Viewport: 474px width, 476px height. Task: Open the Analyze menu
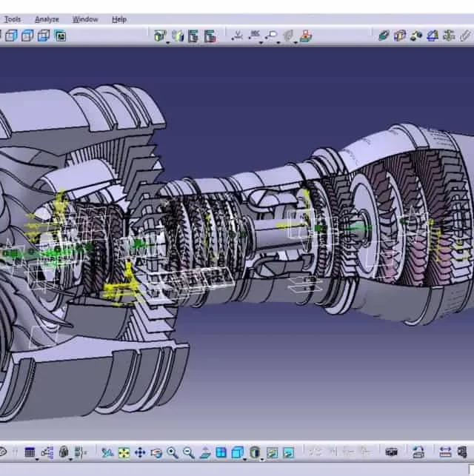pyautogui.click(x=47, y=19)
